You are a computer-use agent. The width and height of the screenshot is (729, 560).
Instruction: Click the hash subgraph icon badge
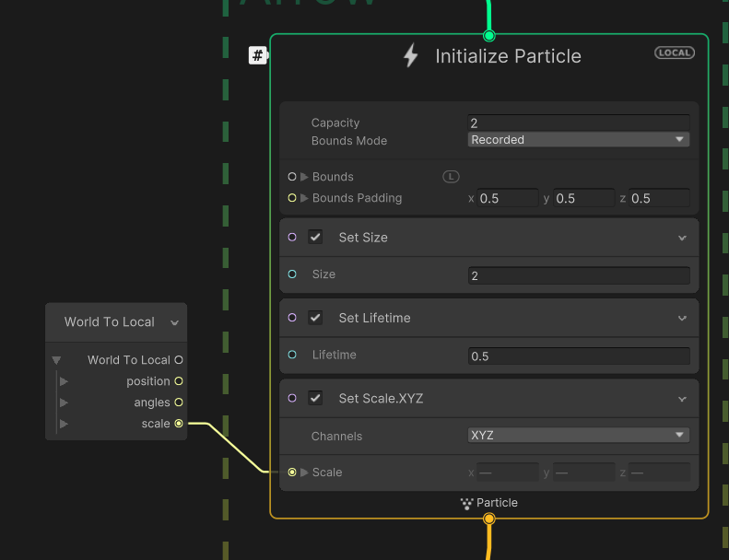point(258,55)
